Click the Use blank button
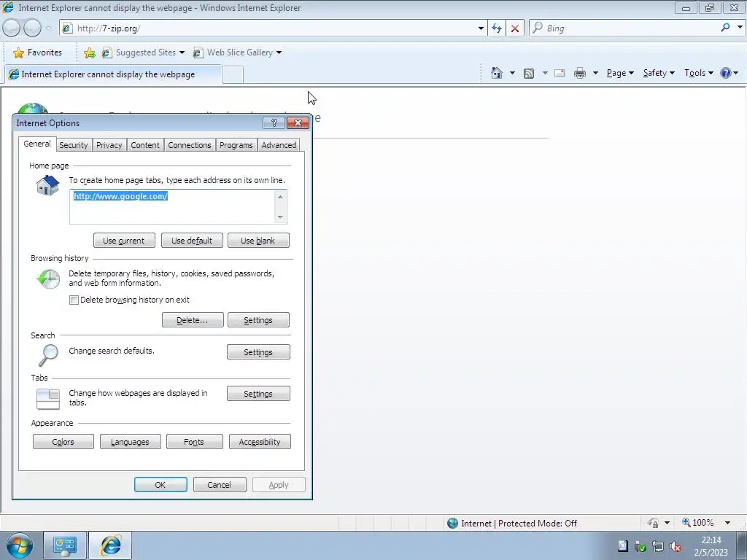This screenshot has height=560, width=747. click(258, 241)
